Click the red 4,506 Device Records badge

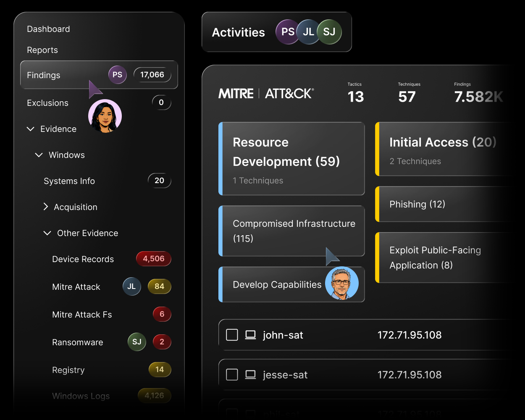click(154, 259)
